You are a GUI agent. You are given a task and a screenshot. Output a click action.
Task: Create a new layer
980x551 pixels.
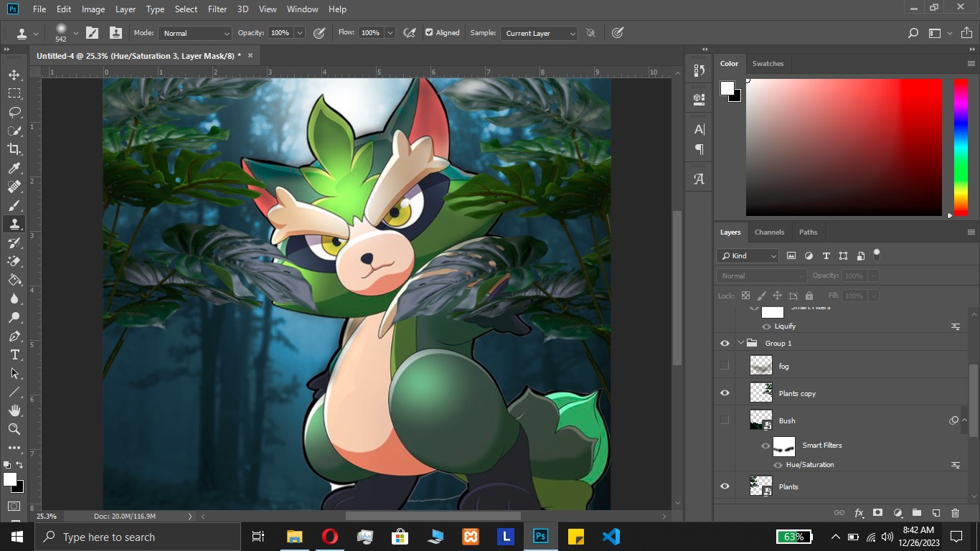(x=936, y=513)
